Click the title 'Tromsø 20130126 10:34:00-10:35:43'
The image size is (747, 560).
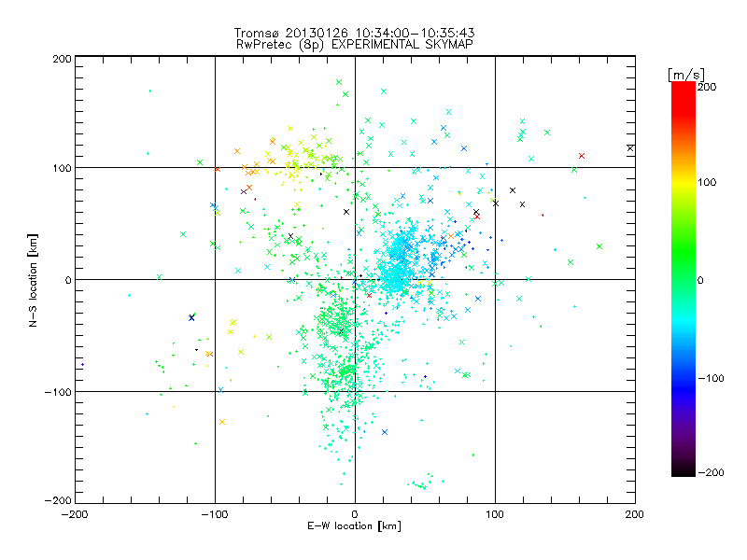(x=354, y=33)
